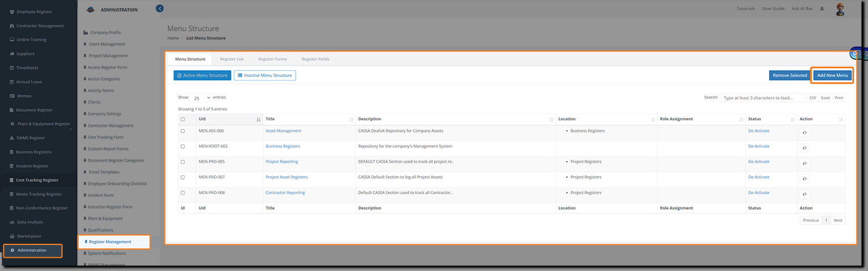
Task: Check the MEN-ROOT-002 row checkbox
Action: [183, 147]
